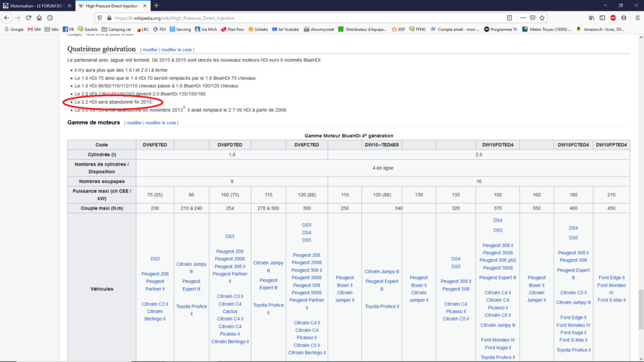Open the Gaulois bookmark
644x362 pixels.
tap(87, 30)
